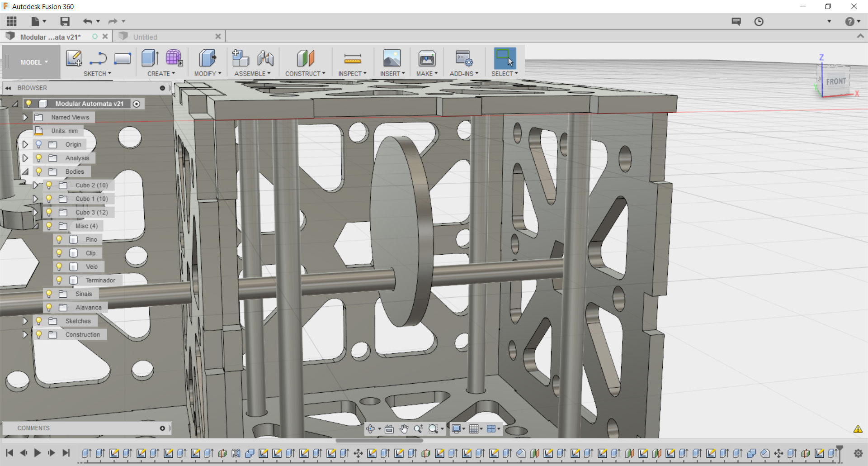This screenshot has height=466, width=868.
Task: Toggle visibility of Cubo 1 folder
Action: click(49, 199)
